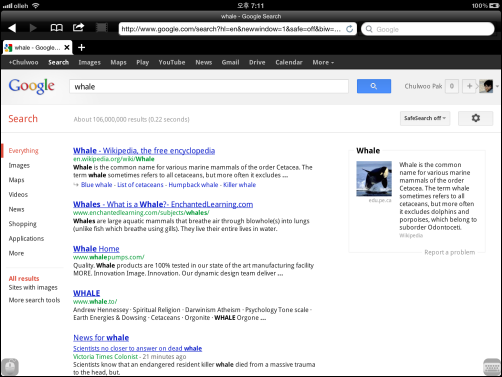This screenshot has width=502, height=377.
Task: Tap the dark square toolbar icon
Action: point(102,27)
